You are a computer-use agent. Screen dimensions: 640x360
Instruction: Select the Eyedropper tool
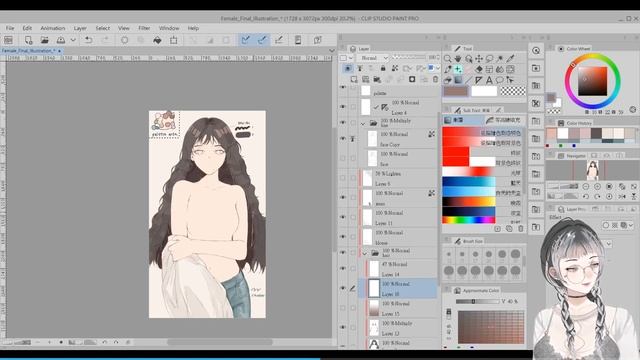click(510, 59)
